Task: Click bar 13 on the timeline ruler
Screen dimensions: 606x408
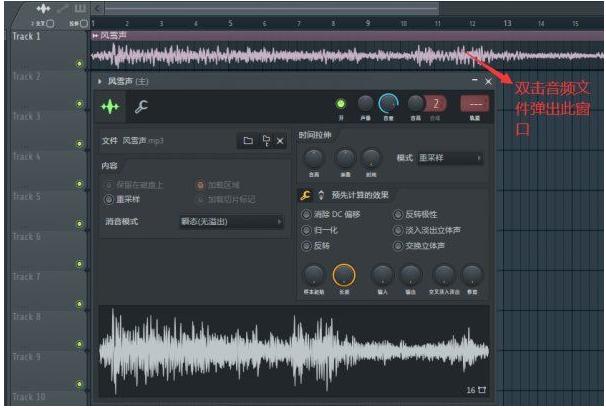Action: [507, 24]
